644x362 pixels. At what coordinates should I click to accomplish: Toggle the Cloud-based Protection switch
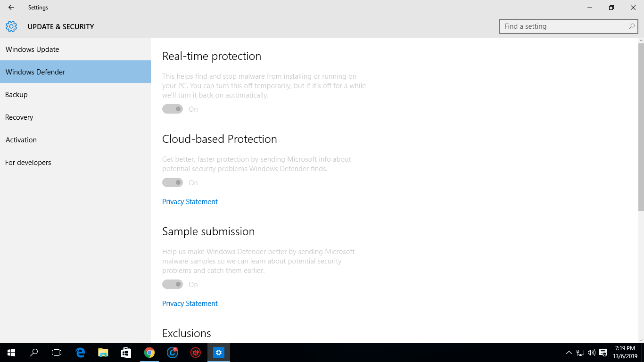click(x=173, y=182)
